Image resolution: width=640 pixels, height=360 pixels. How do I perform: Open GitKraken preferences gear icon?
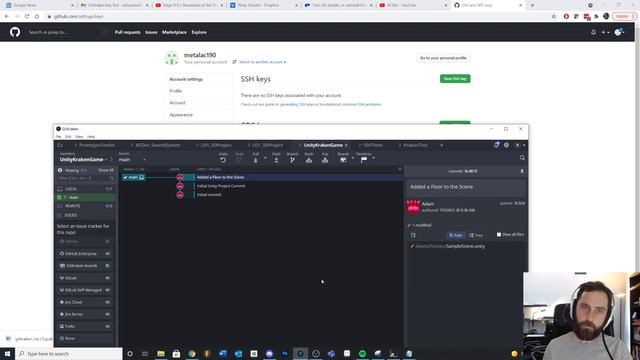[x=506, y=145]
